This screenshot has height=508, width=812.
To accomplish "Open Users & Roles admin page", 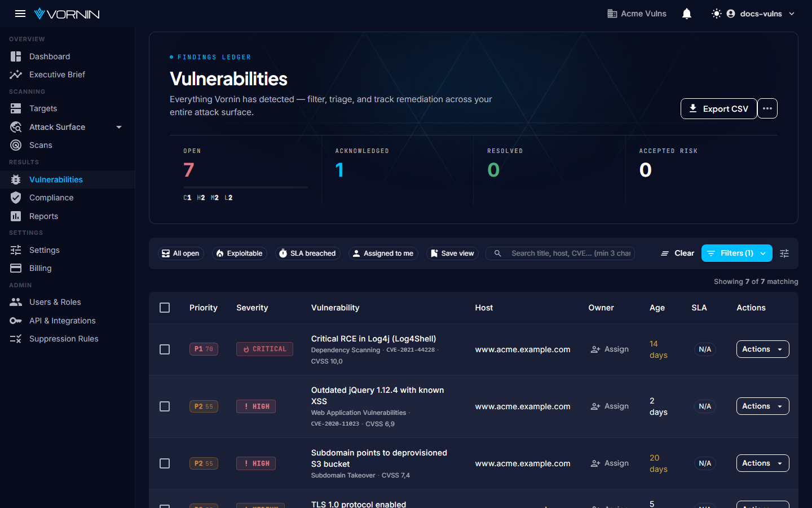I will pos(68,302).
